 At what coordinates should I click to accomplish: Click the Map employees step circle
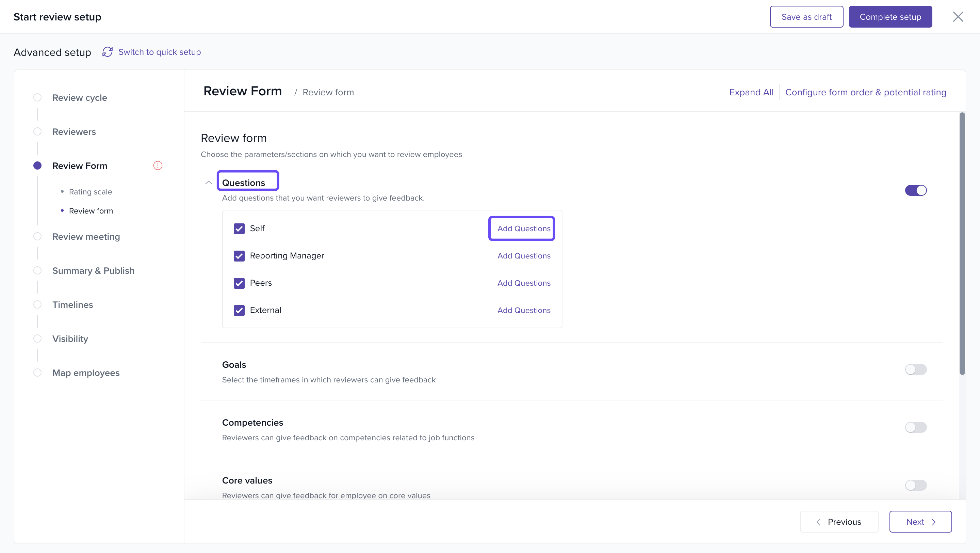coord(37,373)
